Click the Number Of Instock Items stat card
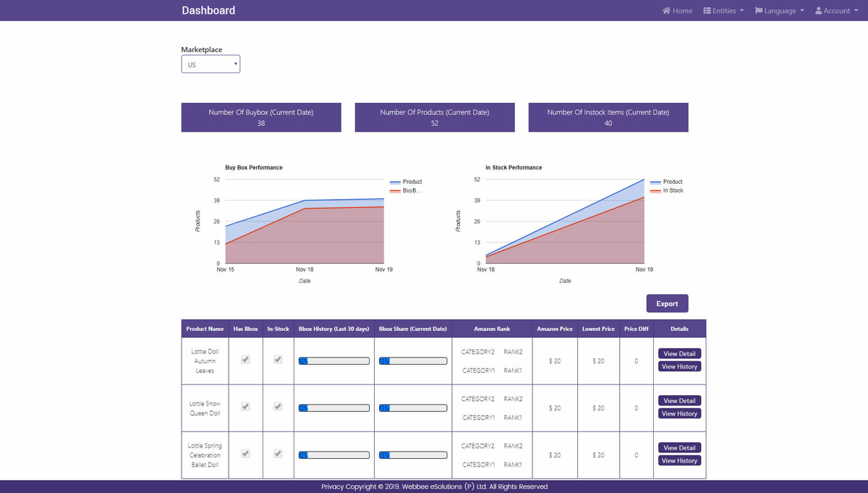 pos(608,117)
